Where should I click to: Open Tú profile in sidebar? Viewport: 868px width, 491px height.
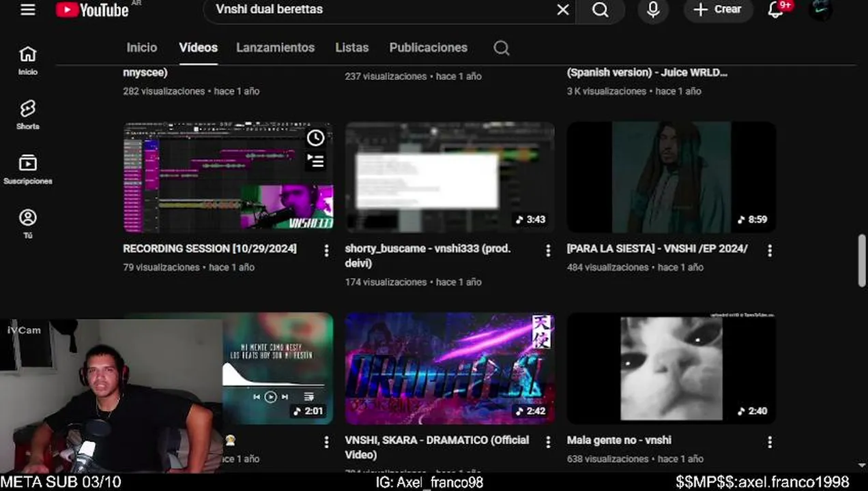(x=27, y=224)
